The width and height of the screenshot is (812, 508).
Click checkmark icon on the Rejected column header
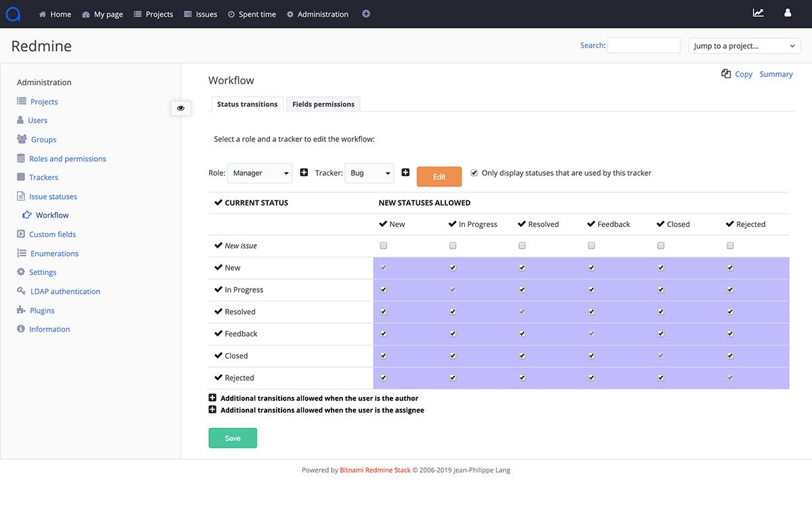point(729,224)
